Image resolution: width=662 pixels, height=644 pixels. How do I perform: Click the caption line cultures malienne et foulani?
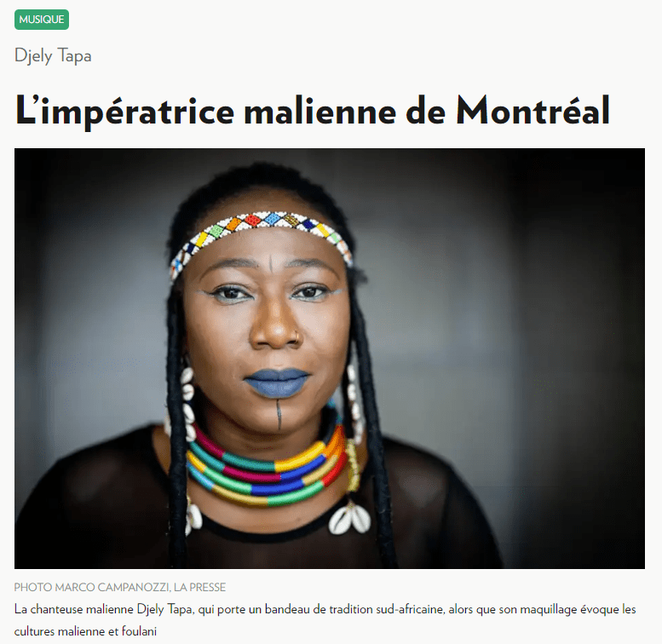pos(85,632)
